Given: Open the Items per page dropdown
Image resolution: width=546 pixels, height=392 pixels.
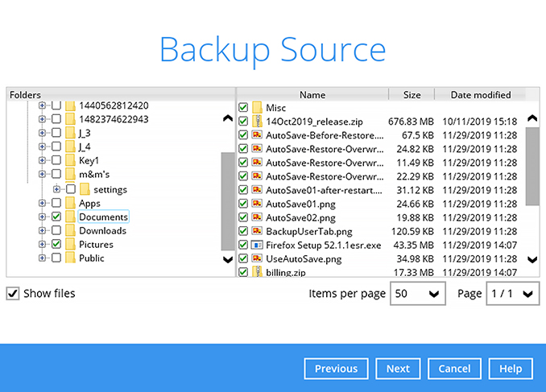Looking at the screenshot, I should point(417,294).
